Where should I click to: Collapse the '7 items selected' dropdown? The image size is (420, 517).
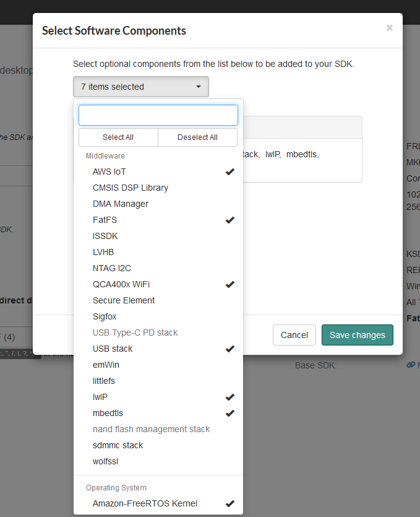(140, 87)
